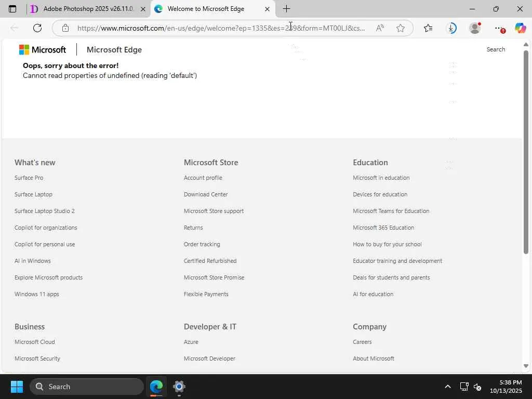The height and width of the screenshot is (399, 532).
Task: Add this page to favorites star
Action: pyautogui.click(x=401, y=28)
